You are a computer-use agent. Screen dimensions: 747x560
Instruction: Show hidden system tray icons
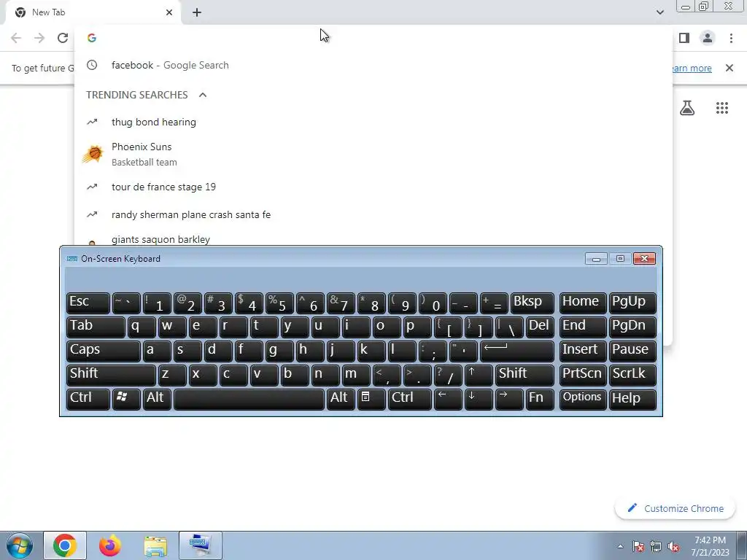[620, 546]
